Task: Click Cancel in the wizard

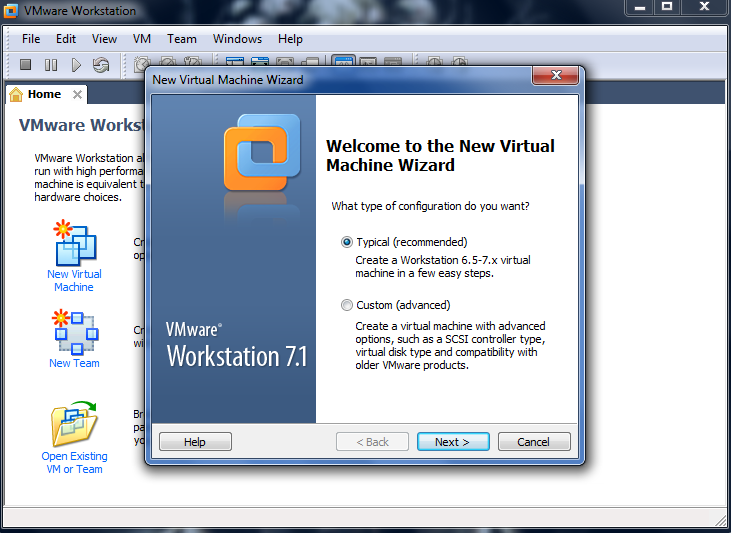Action: tap(534, 442)
